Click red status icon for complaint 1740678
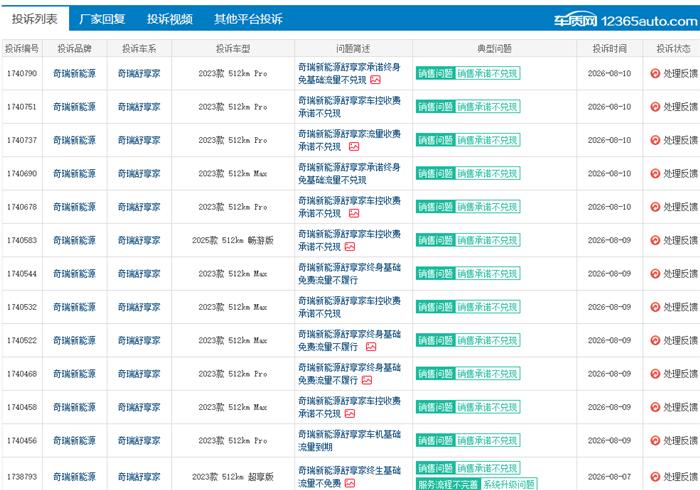 tap(655, 207)
